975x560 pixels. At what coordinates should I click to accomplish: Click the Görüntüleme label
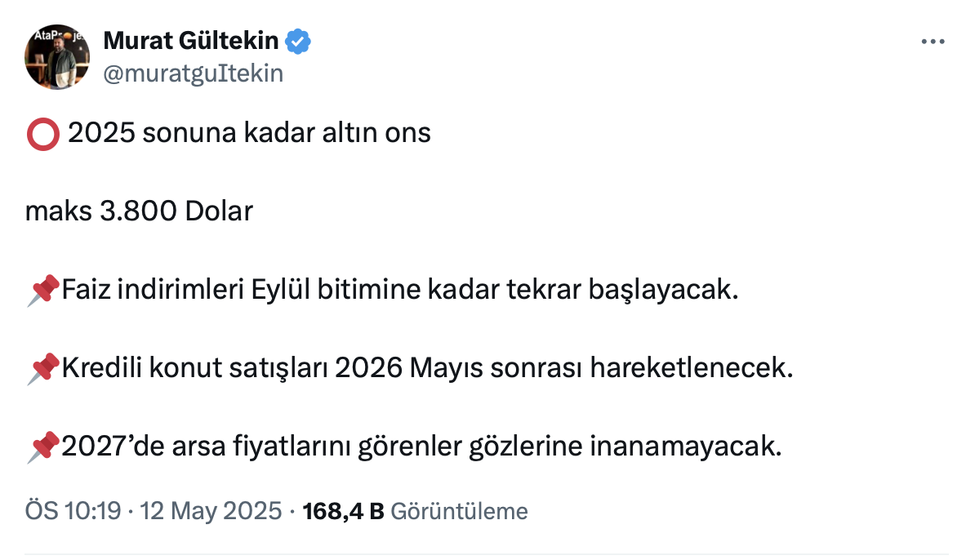click(460, 512)
